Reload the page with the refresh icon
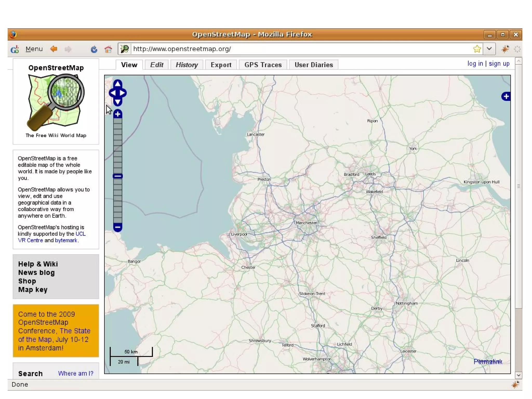The height and width of the screenshot is (399, 532). (x=94, y=49)
